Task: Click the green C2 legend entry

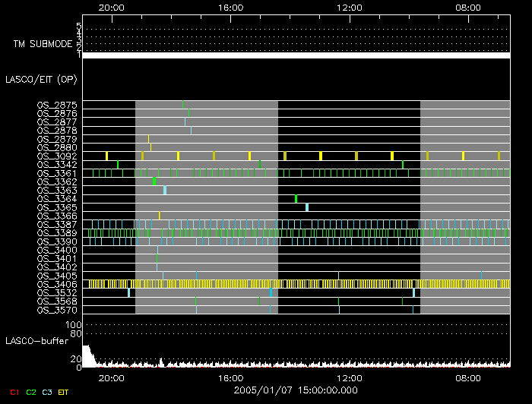Action: pyautogui.click(x=31, y=391)
